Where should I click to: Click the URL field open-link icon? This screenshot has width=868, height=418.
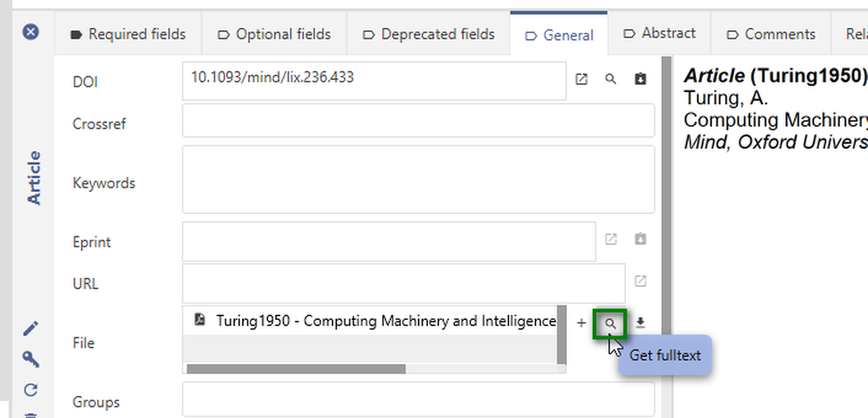pyautogui.click(x=640, y=281)
